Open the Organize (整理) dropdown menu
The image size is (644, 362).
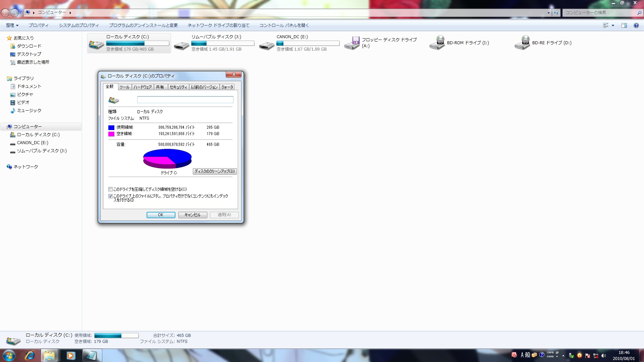pyautogui.click(x=12, y=25)
